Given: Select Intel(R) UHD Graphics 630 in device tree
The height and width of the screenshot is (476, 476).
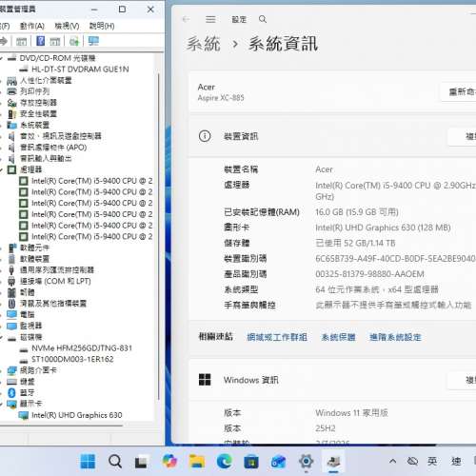Looking at the screenshot, I should pyautogui.click(x=77, y=415).
